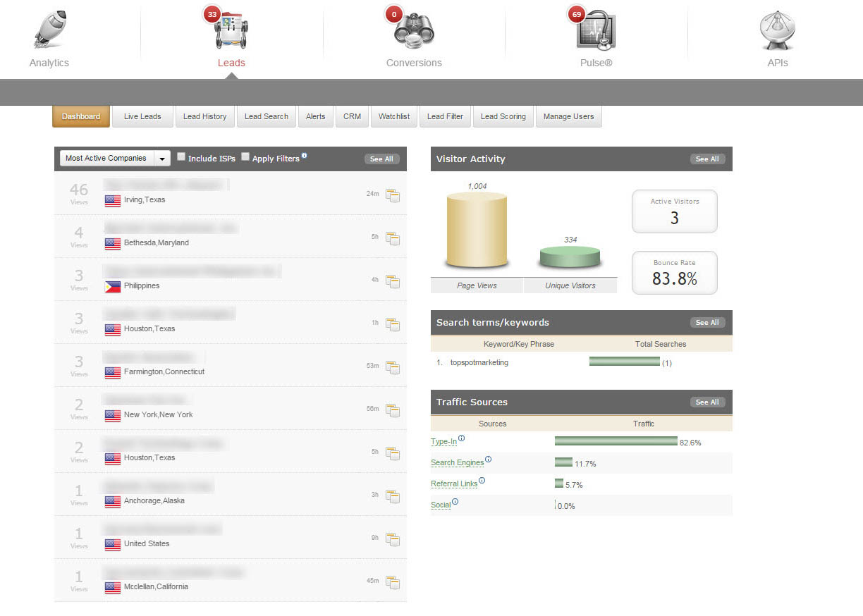Open the Pulse monitor icon
Viewport: 863px width, 616px height.
click(x=596, y=30)
